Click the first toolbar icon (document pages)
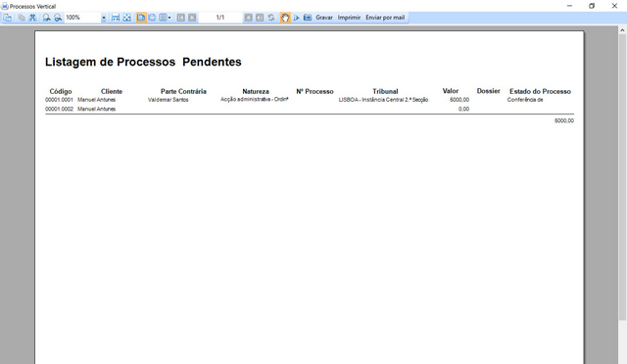627x364 pixels. 8,18
